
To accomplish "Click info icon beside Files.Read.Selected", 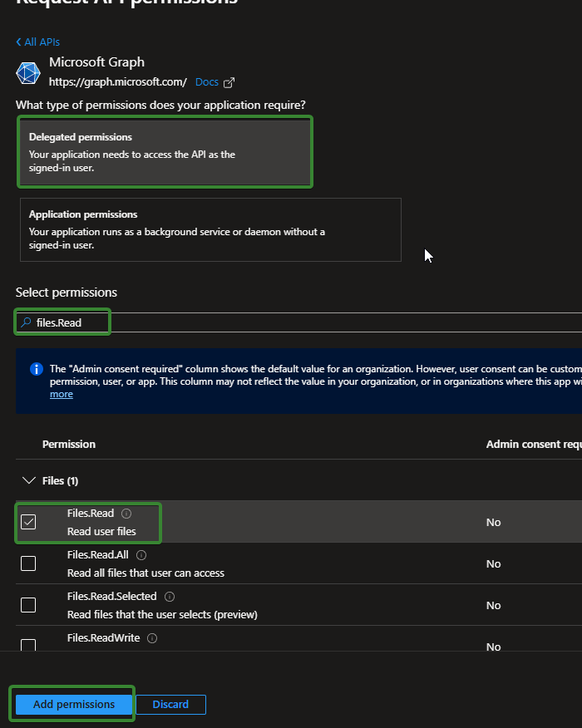I will tap(170, 597).
